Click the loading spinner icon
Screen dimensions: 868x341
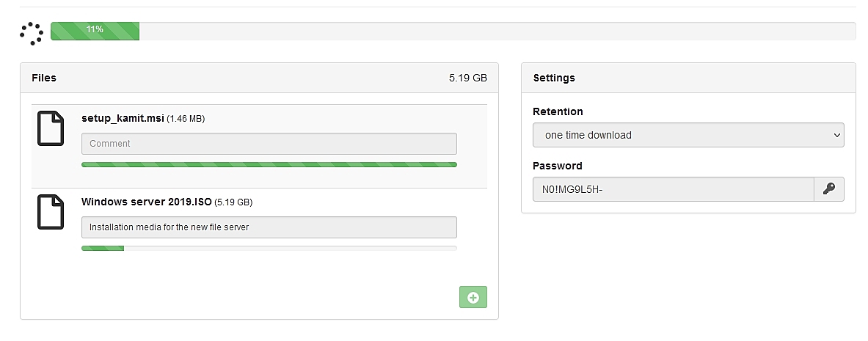click(x=32, y=33)
